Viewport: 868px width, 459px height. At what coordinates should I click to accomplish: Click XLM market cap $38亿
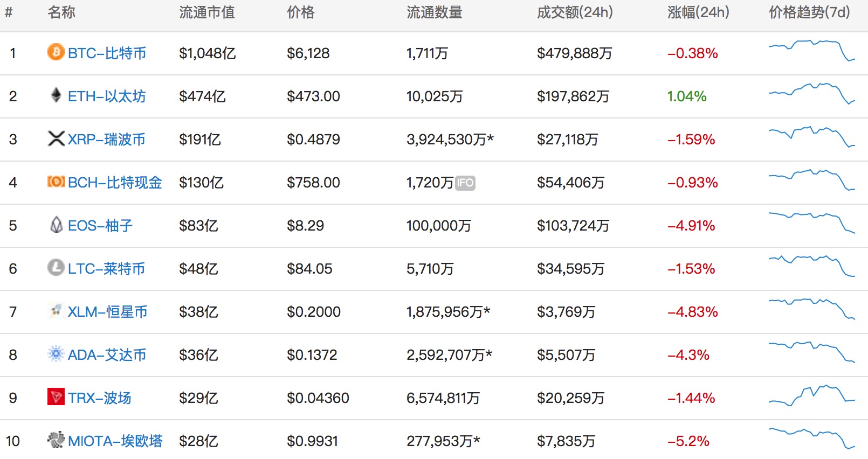click(x=198, y=312)
